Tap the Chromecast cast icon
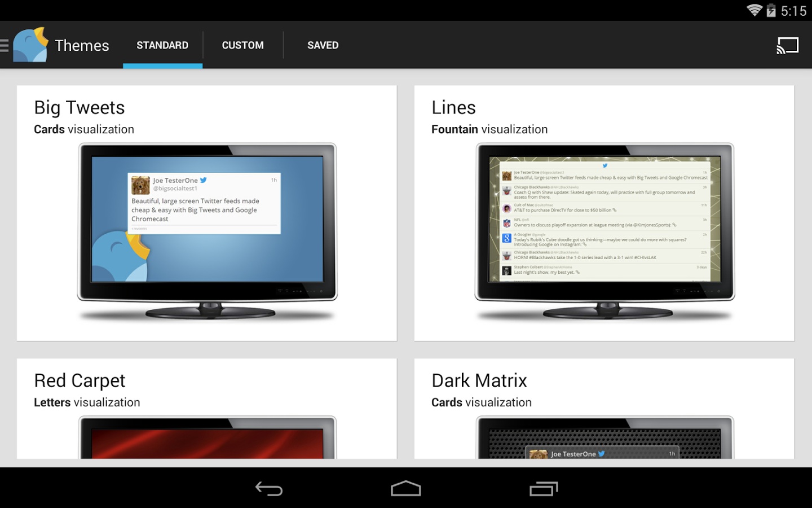This screenshot has width=812, height=508. click(788, 45)
